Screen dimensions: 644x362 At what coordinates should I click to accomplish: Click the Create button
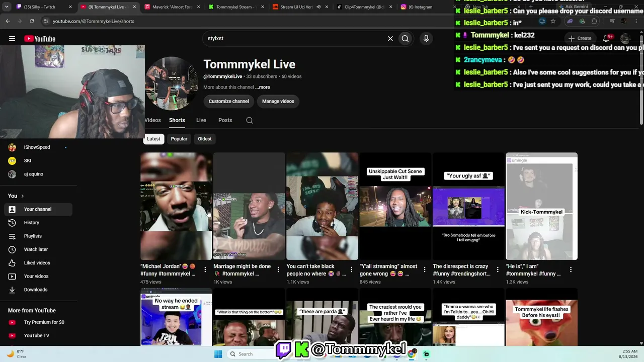tap(580, 38)
